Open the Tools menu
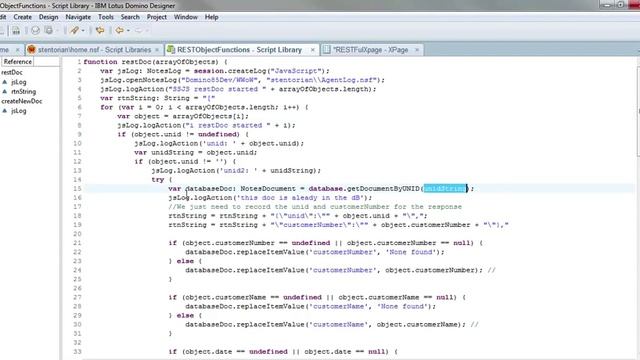This screenshot has width=640, height=360. [106, 17]
